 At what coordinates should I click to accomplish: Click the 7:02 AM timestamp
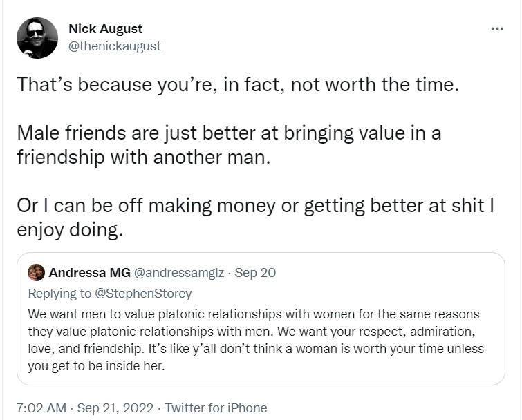point(41,408)
